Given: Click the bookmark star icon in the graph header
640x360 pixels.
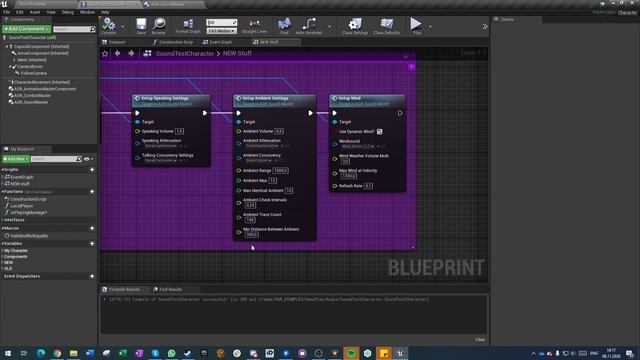Looking at the screenshot, I should (x=105, y=53).
